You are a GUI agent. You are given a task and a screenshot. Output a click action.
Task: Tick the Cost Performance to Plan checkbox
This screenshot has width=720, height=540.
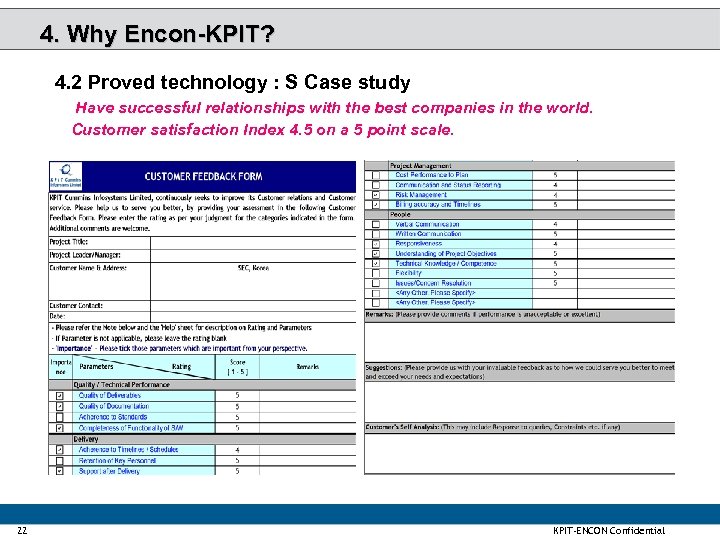(x=376, y=175)
